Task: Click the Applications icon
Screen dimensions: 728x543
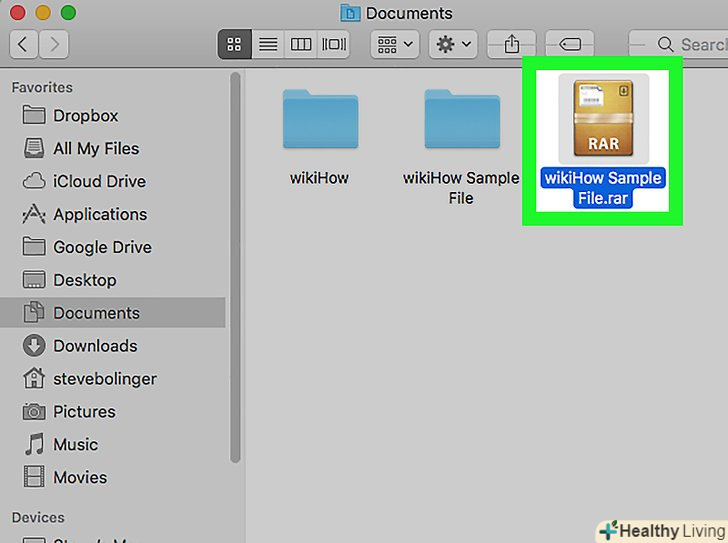Action: pyautogui.click(x=34, y=214)
